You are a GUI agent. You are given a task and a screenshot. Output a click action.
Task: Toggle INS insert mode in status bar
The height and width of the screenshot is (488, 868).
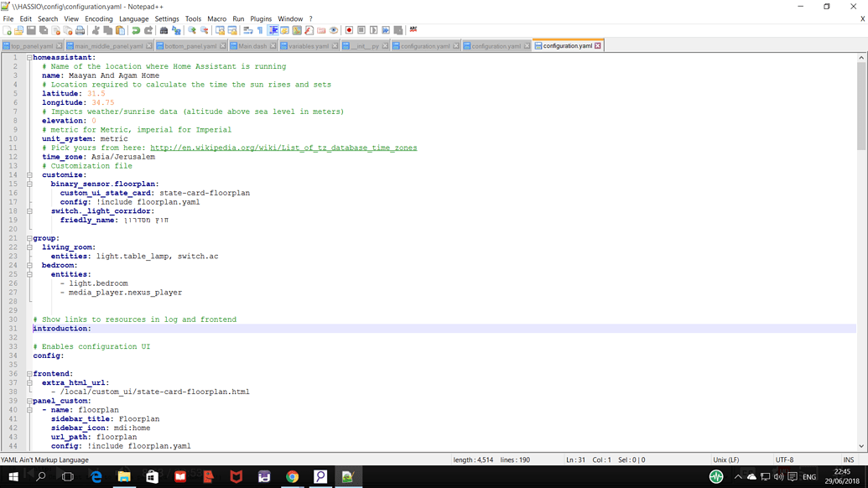coord(848,459)
